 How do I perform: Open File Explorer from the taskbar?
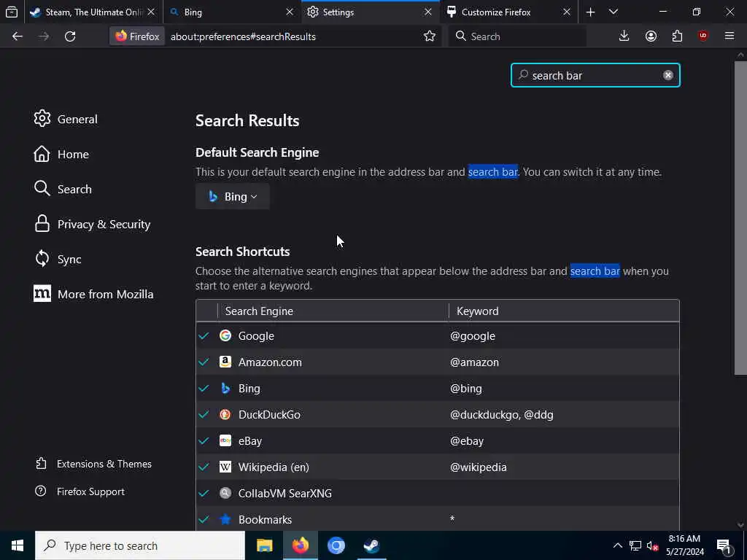[264, 545]
